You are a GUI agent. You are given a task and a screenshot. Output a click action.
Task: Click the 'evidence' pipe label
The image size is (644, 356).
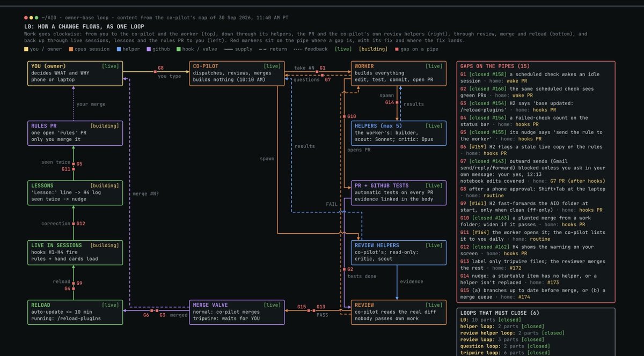pyautogui.click(x=412, y=281)
